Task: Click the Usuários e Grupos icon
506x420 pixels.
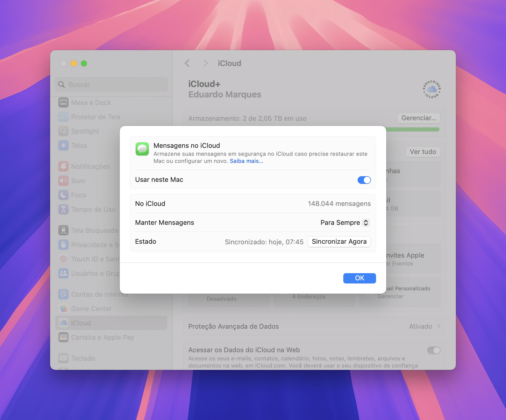Action: [63, 273]
